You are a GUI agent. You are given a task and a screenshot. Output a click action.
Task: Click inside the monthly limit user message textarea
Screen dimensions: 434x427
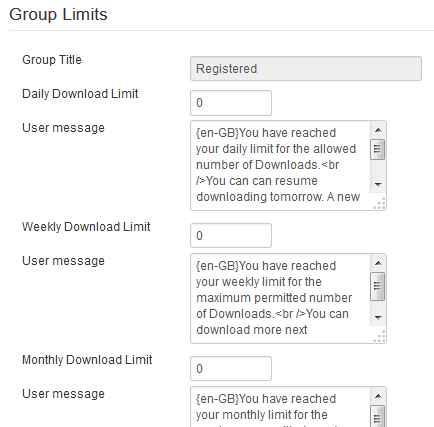[280, 407]
